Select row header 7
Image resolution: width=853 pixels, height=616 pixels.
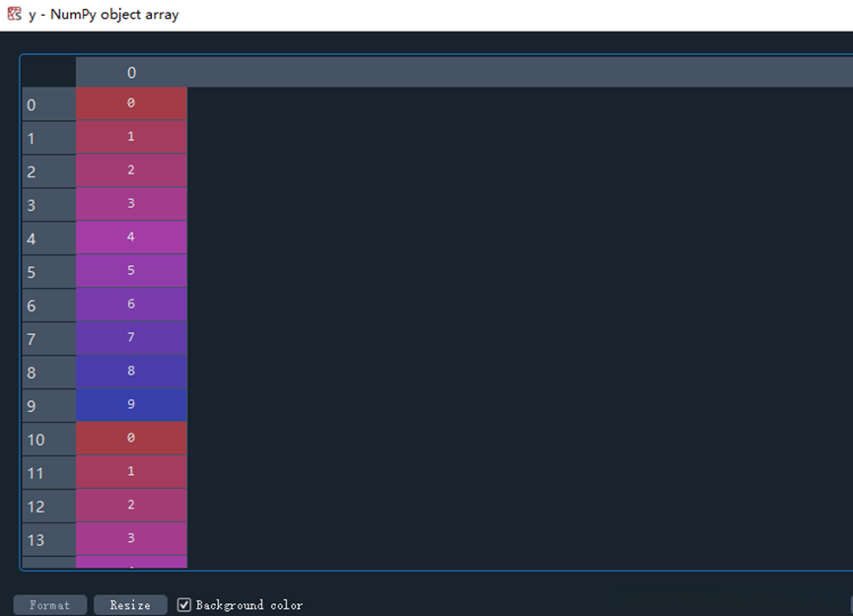(49, 339)
